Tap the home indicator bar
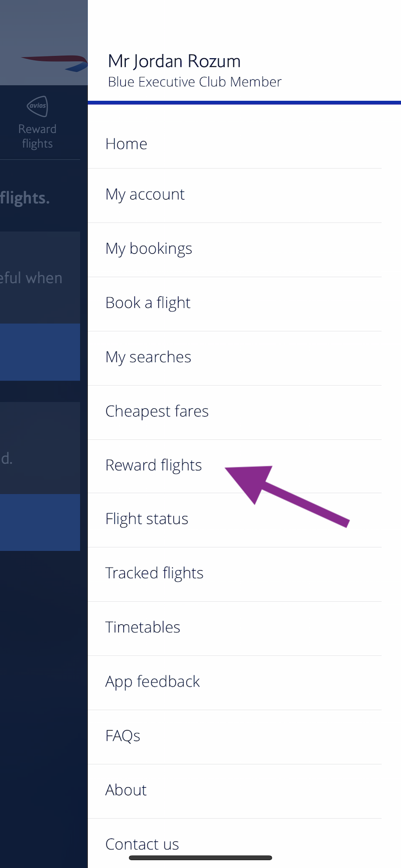The height and width of the screenshot is (868, 401). tap(200, 858)
